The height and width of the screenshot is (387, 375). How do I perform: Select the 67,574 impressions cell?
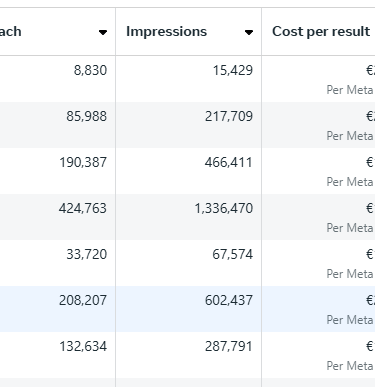(x=189, y=263)
